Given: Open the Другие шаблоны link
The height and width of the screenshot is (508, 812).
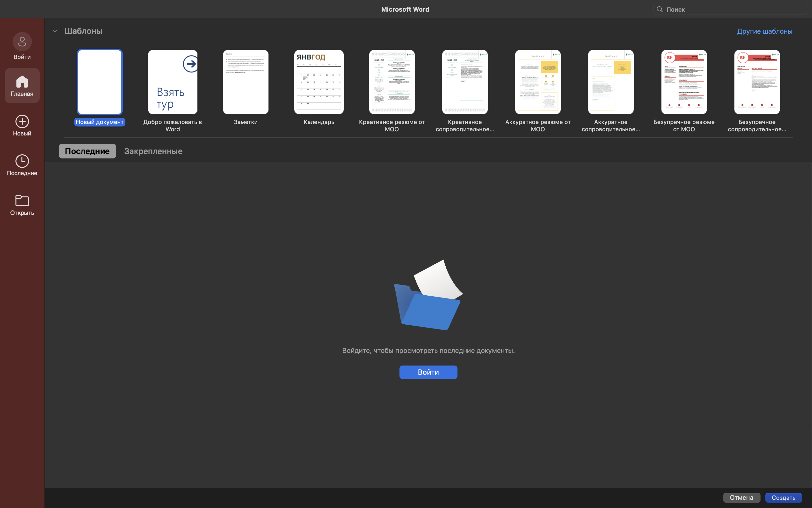Looking at the screenshot, I should tap(764, 31).
